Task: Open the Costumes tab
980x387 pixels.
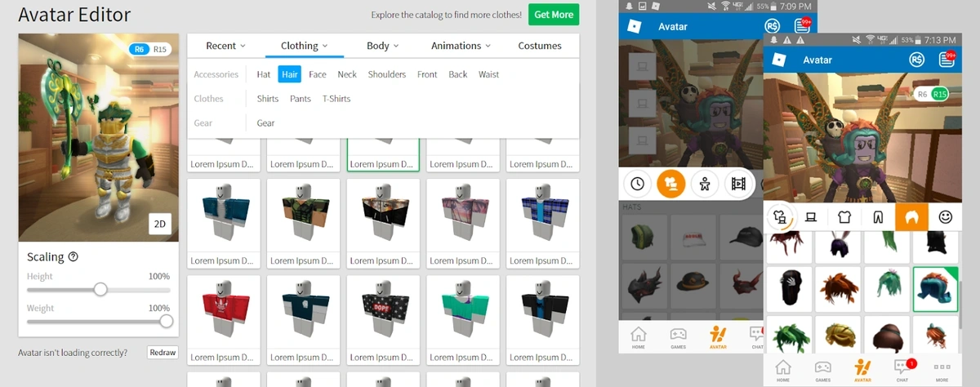Action: [x=540, y=46]
